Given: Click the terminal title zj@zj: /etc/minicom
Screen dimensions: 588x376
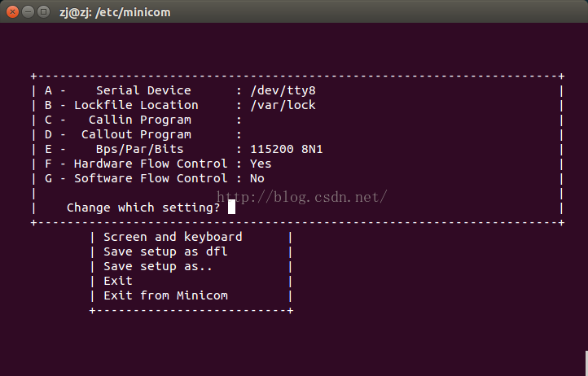Looking at the screenshot, I should [115, 12].
